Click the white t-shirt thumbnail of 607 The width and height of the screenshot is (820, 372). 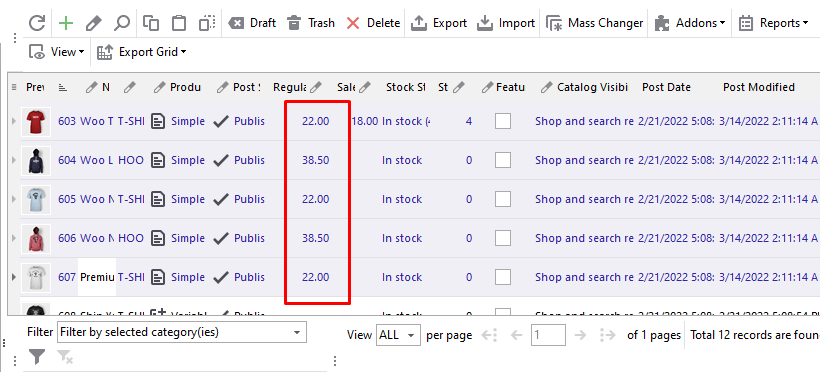pos(36,277)
